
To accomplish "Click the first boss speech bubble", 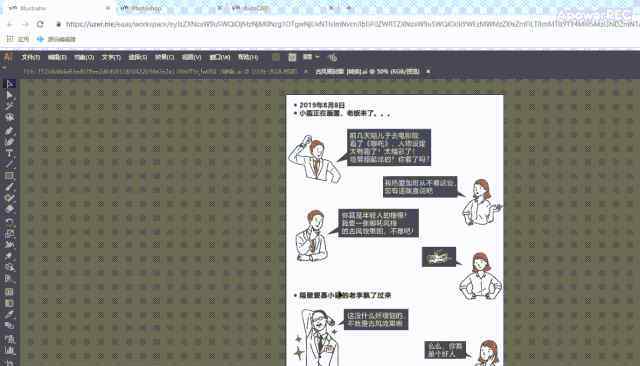I will (x=389, y=147).
